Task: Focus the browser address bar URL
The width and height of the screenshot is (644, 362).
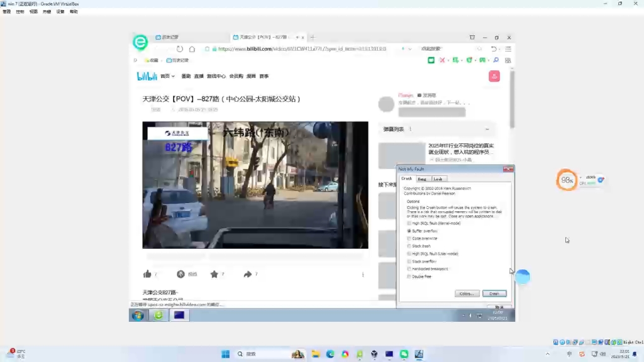Action: coord(302,49)
